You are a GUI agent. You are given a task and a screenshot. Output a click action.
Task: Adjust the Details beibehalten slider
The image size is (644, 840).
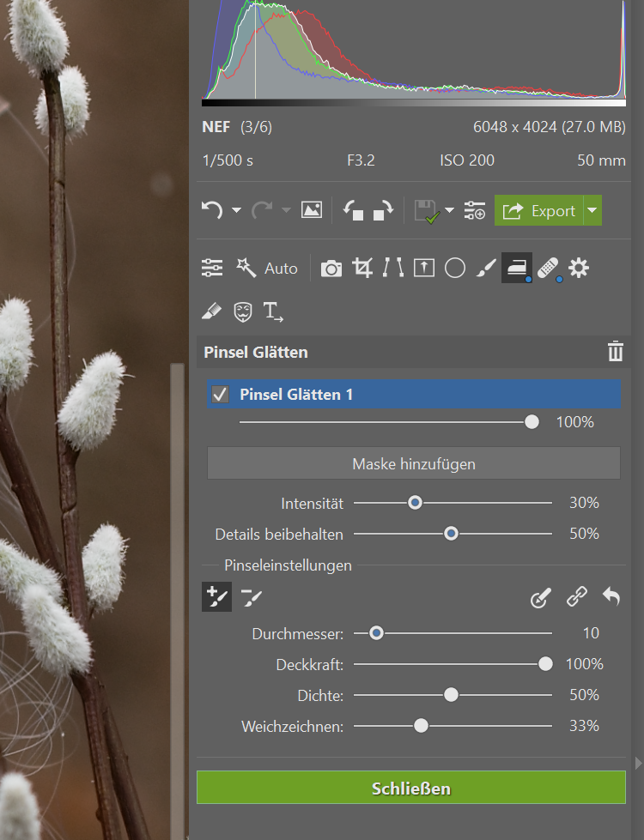[453, 534]
